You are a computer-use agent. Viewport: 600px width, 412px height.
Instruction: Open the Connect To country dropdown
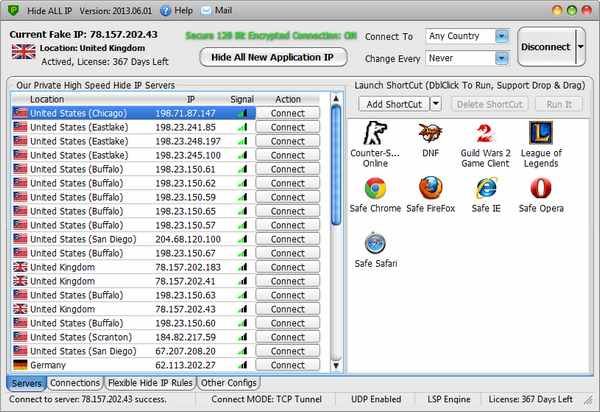click(x=502, y=36)
